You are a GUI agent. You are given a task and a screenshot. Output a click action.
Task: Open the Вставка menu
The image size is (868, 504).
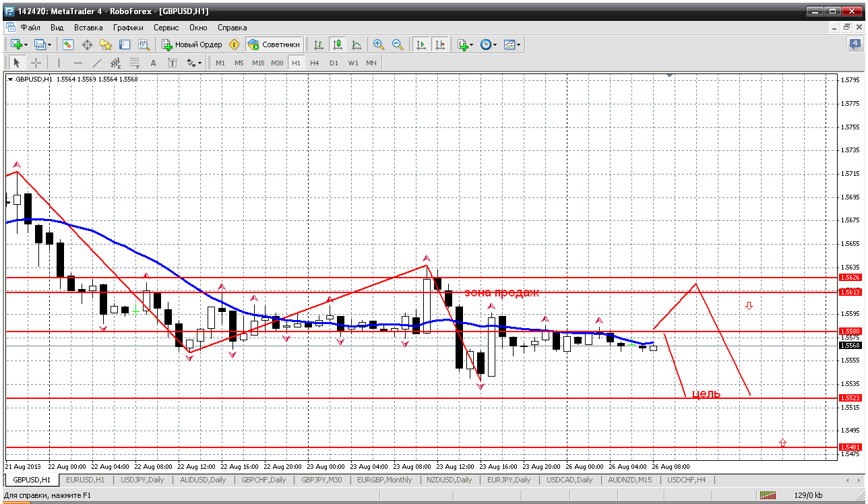88,28
